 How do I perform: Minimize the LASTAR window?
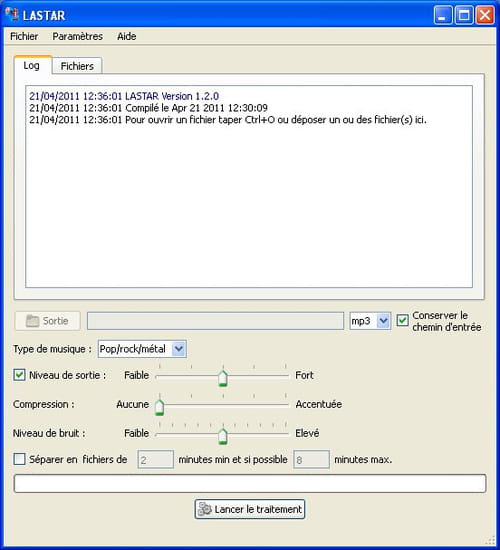[443, 15]
